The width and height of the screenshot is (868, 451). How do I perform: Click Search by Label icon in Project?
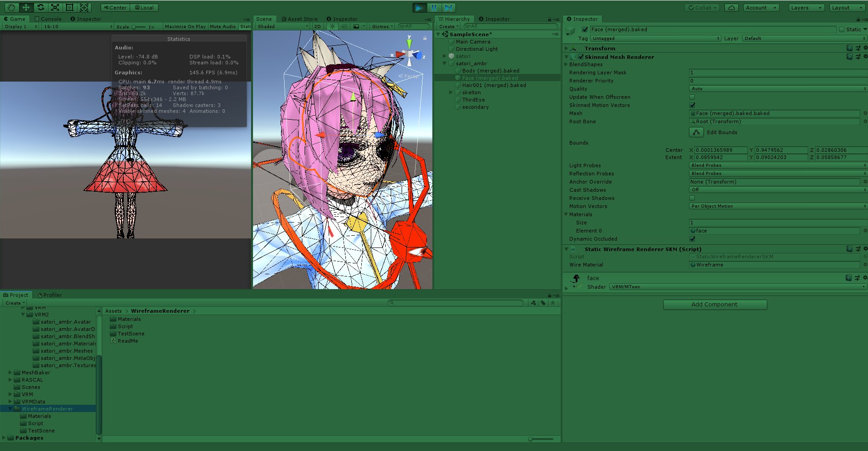[x=543, y=303]
